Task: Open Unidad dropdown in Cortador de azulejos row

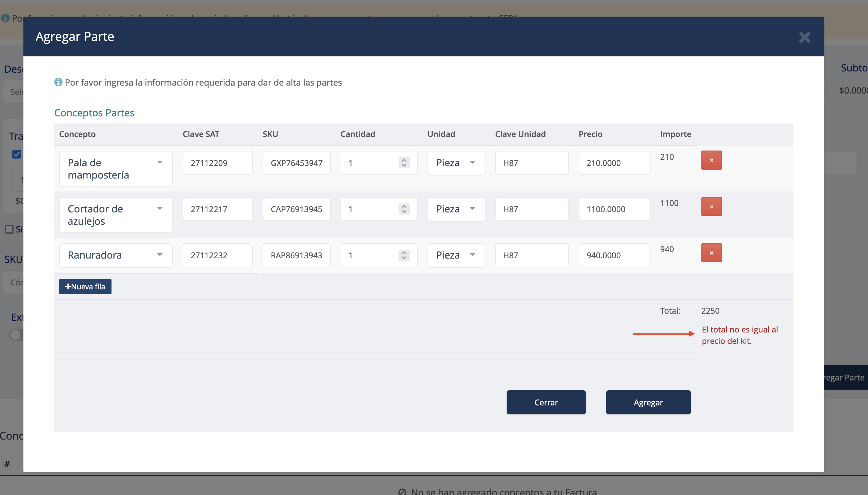Action: (456, 209)
